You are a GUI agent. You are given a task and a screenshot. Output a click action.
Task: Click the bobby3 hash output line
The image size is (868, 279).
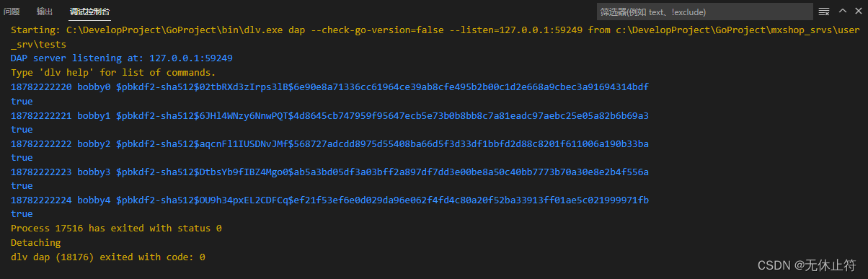(329, 171)
